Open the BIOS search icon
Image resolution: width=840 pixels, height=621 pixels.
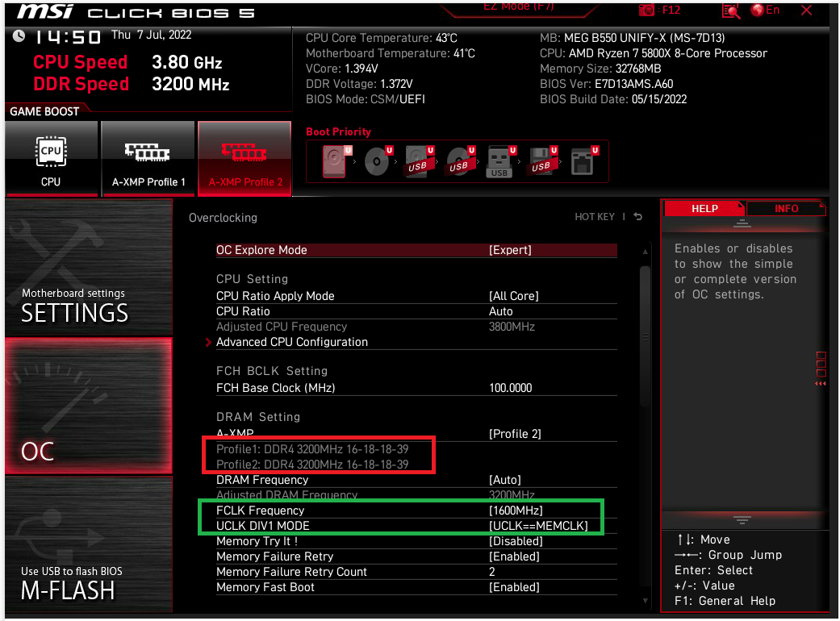point(731,10)
